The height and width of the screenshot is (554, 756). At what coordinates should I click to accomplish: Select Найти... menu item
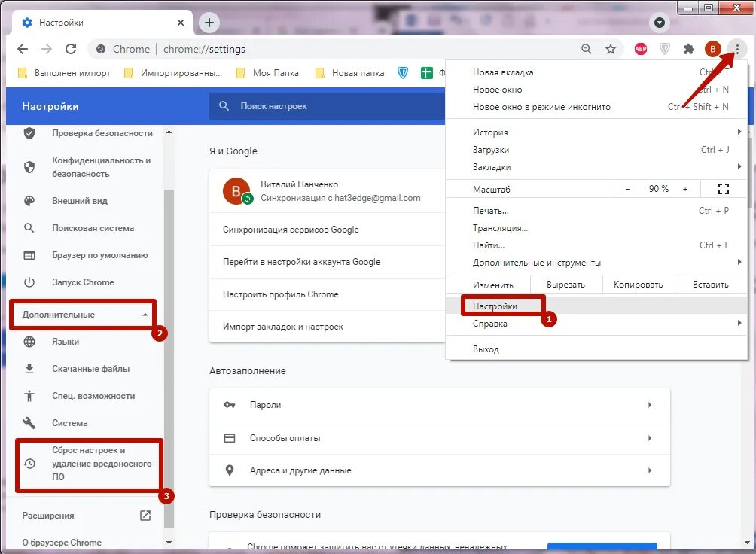click(x=596, y=245)
